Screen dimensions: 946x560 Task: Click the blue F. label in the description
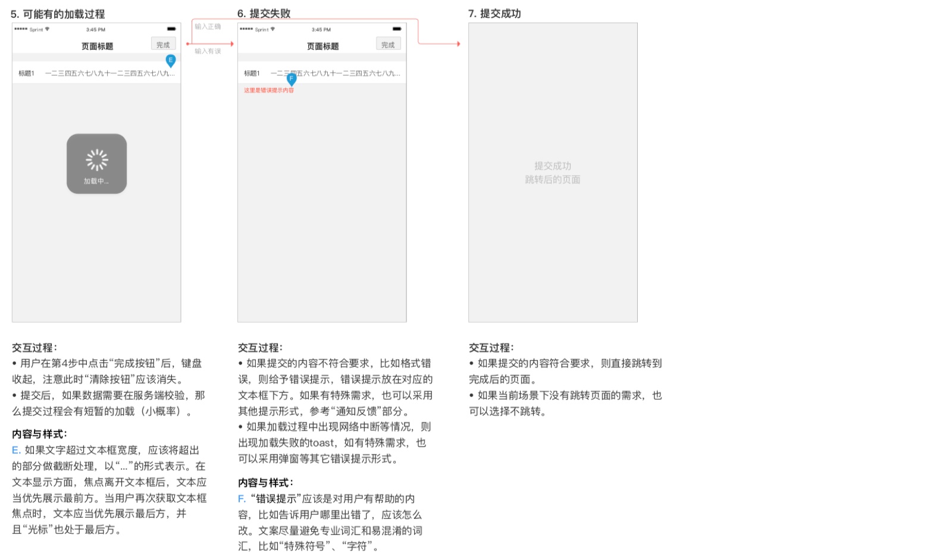[242, 499]
